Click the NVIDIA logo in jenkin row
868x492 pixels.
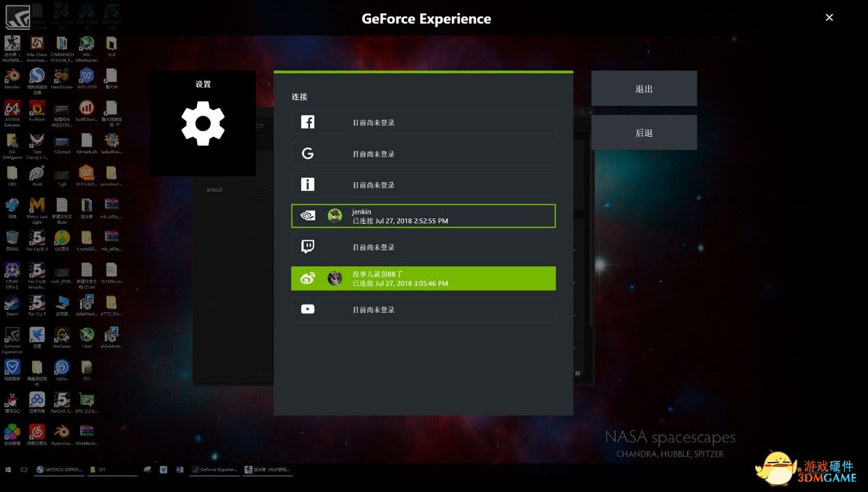[x=307, y=216]
